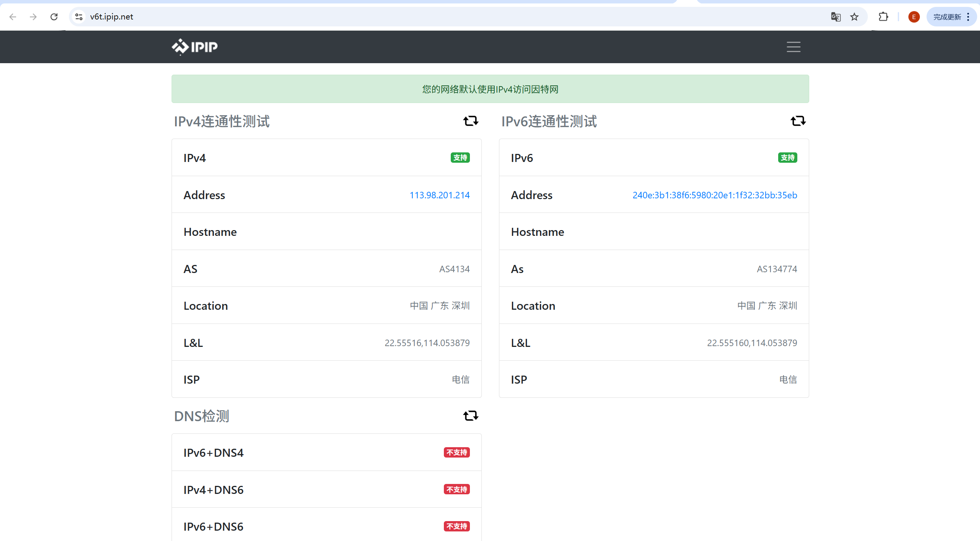980x541 pixels.
Task: Open the profile avatar E
Action: coord(914,17)
